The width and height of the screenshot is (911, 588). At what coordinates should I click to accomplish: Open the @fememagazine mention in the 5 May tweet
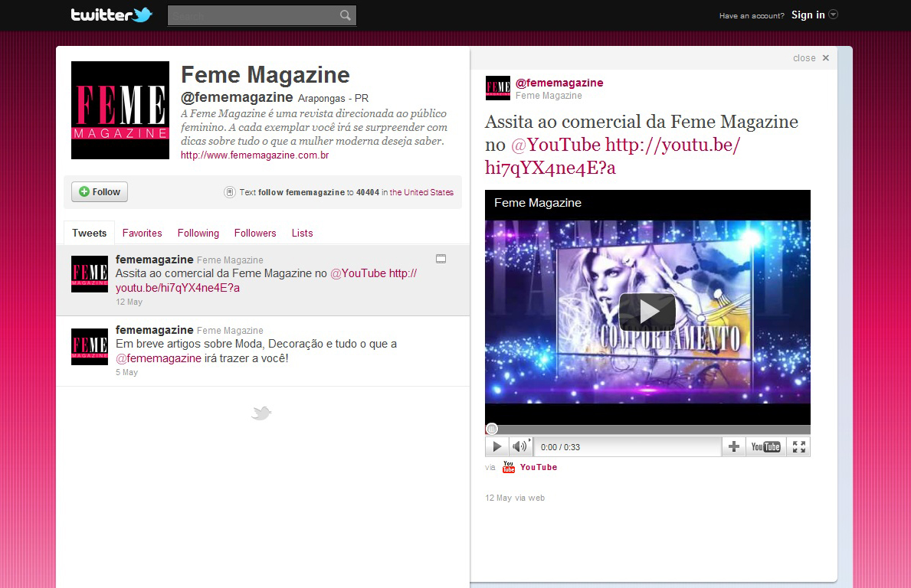coord(159,358)
